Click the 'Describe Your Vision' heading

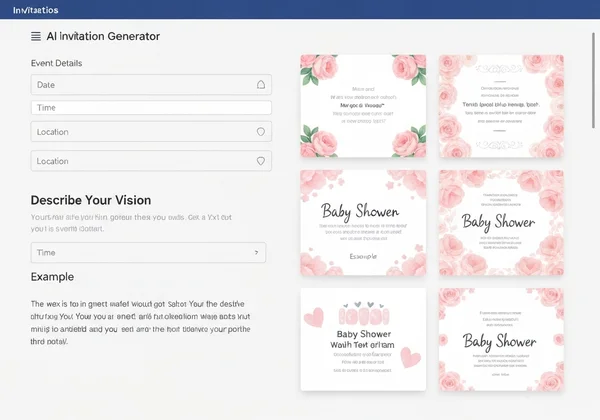(x=91, y=200)
